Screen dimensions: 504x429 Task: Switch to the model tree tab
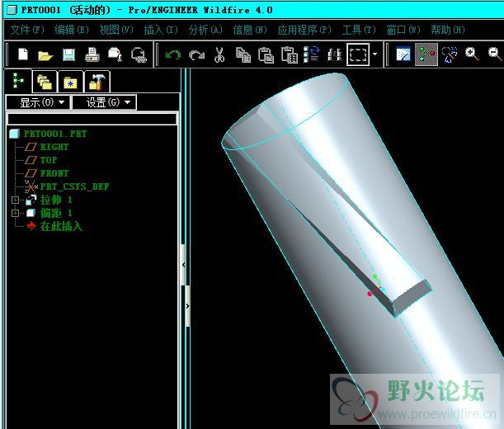(x=18, y=81)
